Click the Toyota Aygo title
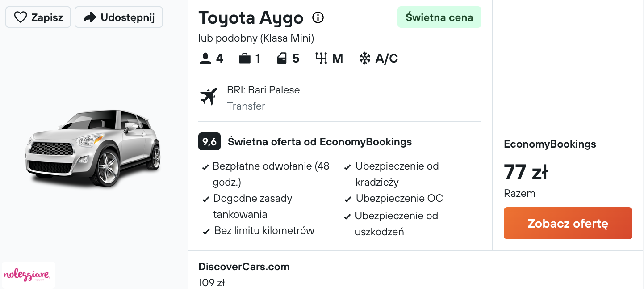 [x=251, y=18]
